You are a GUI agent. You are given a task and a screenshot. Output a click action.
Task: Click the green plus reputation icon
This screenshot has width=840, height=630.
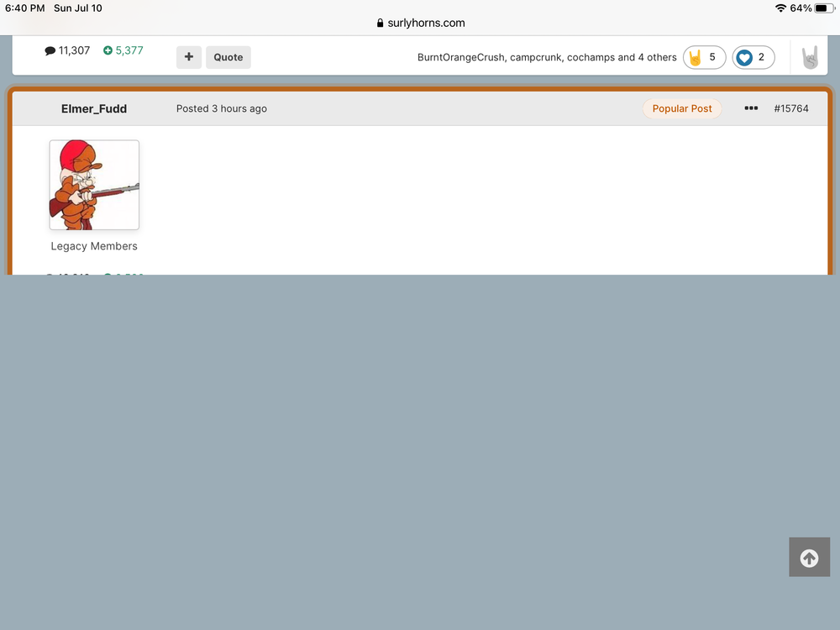pyautogui.click(x=108, y=51)
